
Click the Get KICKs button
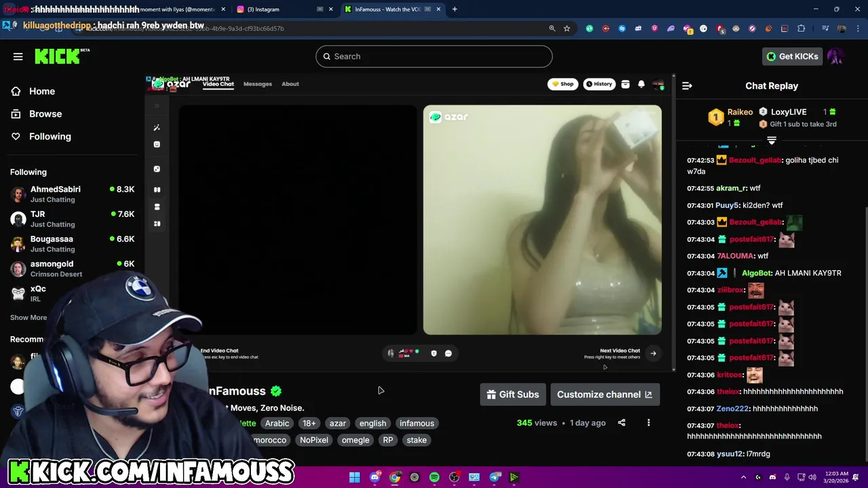pos(792,56)
